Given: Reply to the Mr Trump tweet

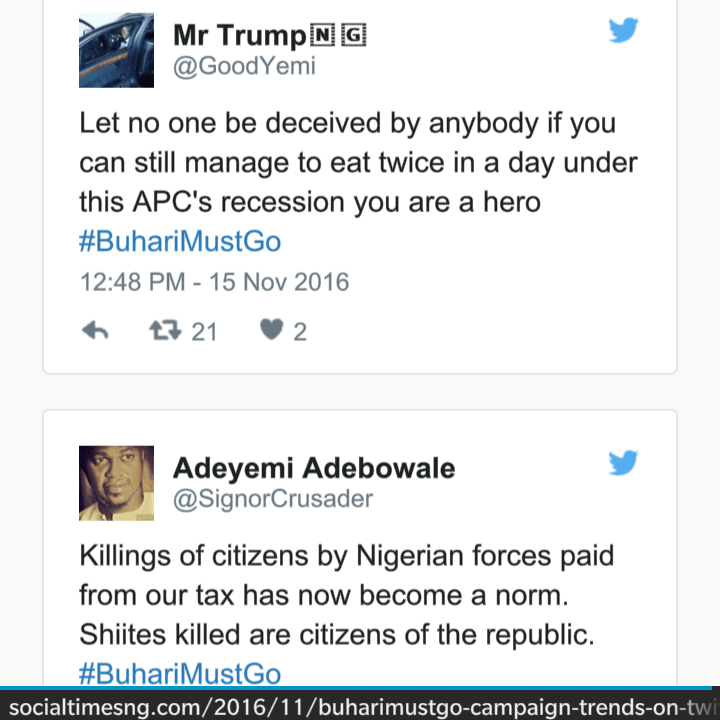Looking at the screenshot, I should pos(95,331).
